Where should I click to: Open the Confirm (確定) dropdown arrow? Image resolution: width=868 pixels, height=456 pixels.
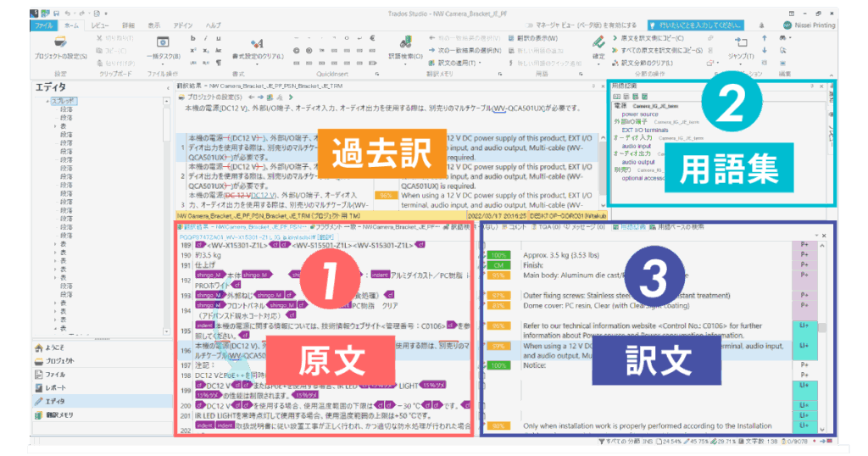[598, 64]
